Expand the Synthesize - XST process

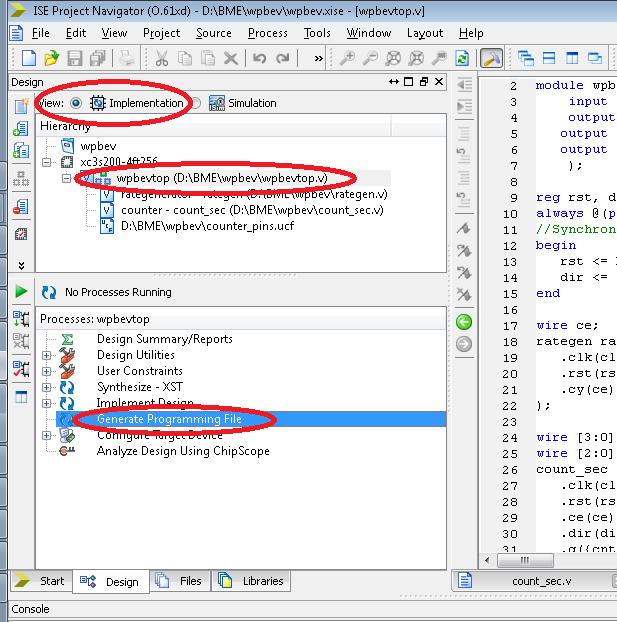point(46,387)
